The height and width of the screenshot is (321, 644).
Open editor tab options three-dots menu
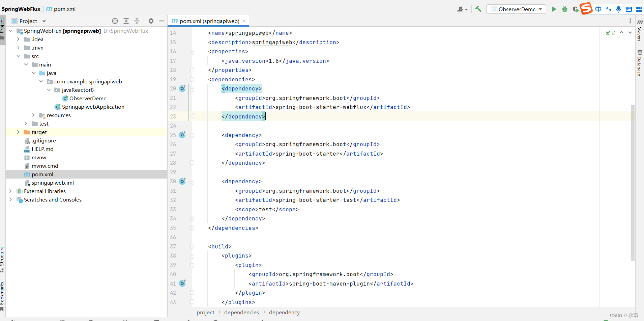630,21
